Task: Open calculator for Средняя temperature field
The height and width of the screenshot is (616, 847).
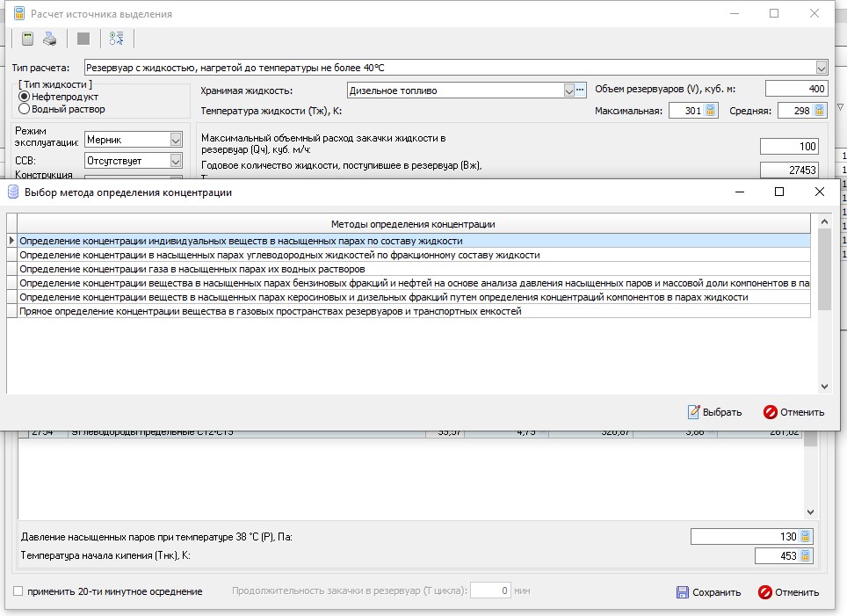Action: [819, 111]
